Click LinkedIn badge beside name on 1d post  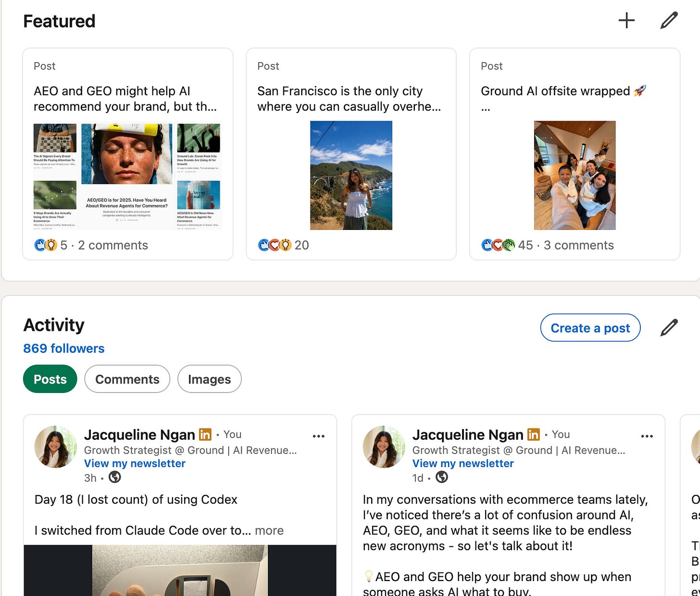click(534, 434)
